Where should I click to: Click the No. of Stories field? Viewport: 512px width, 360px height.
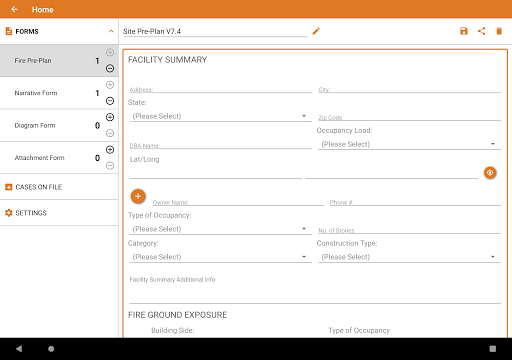pyautogui.click(x=409, y=230)
